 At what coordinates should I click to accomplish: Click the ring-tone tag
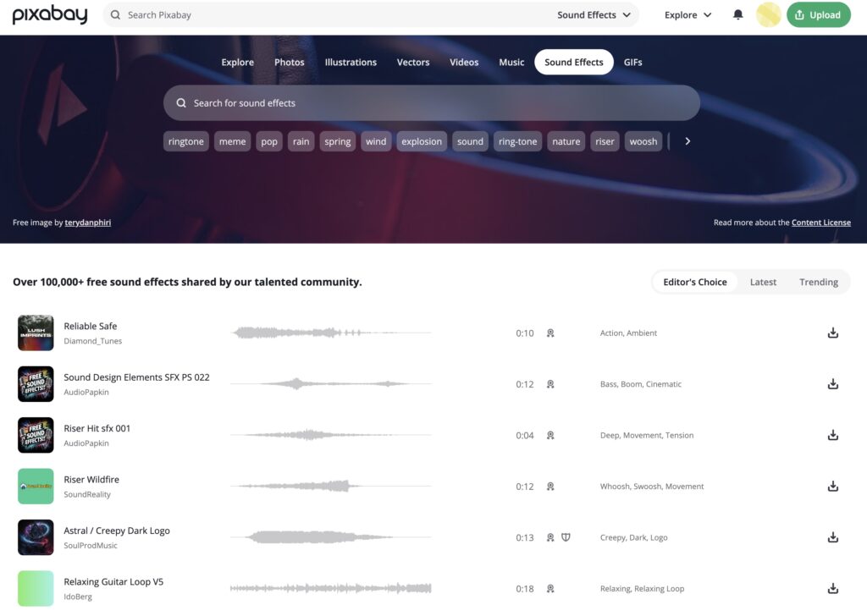517,141
